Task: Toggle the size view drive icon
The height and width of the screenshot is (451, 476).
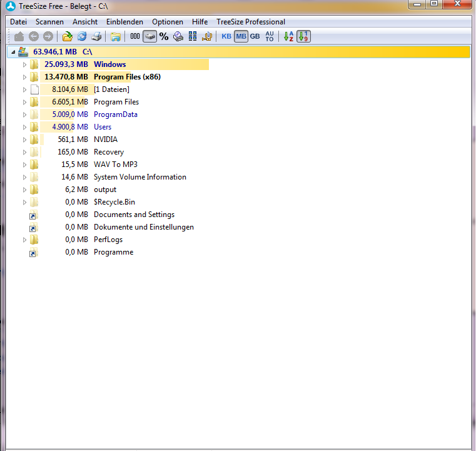Action: point(149,36)
